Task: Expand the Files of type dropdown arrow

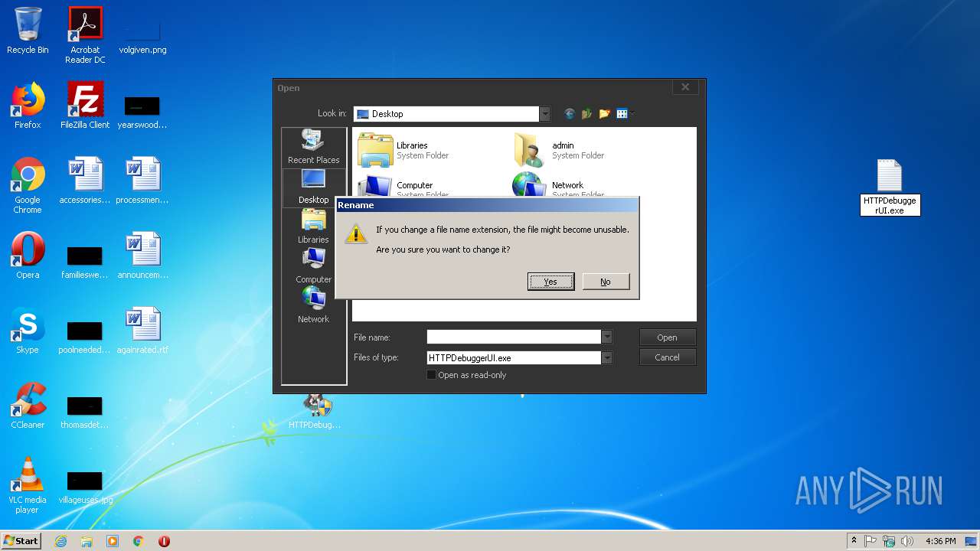Action: coord(607,357)
